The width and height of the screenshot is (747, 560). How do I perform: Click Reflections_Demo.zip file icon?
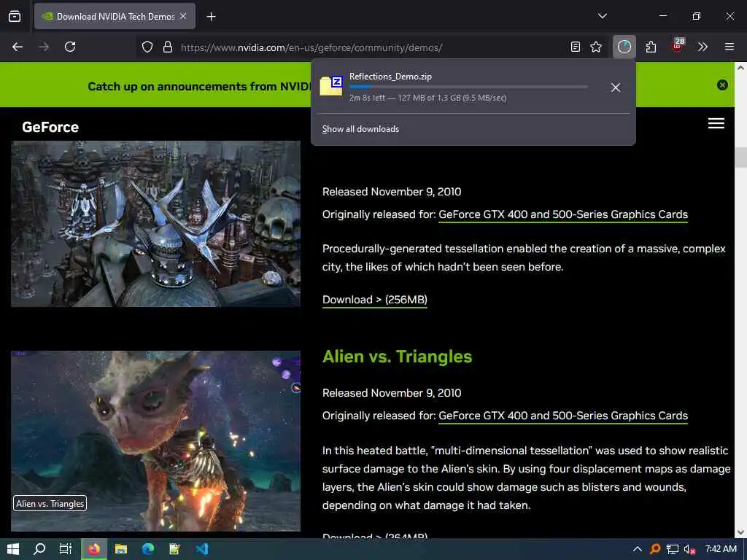(x=331, y=86)
